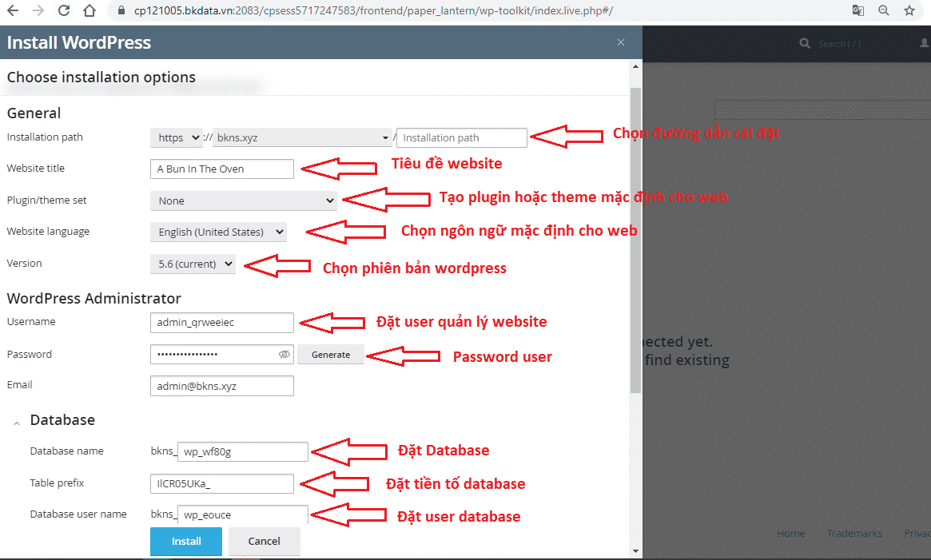The width and height of the screenshot is (931, 560).
Task: Open the translate page icon in address bar
Action: [858, 10]
